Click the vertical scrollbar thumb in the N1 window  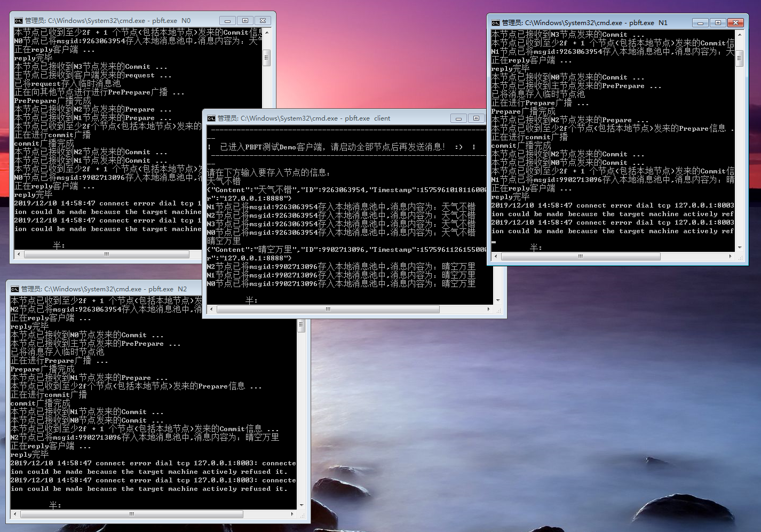pyautogui.click(x=739, y=59)
